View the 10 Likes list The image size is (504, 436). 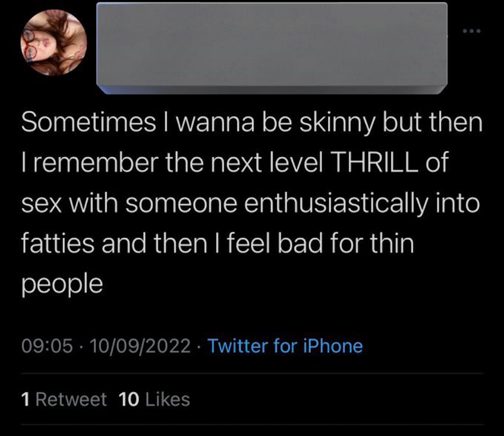pyautogui.click(x=154, y=400)
